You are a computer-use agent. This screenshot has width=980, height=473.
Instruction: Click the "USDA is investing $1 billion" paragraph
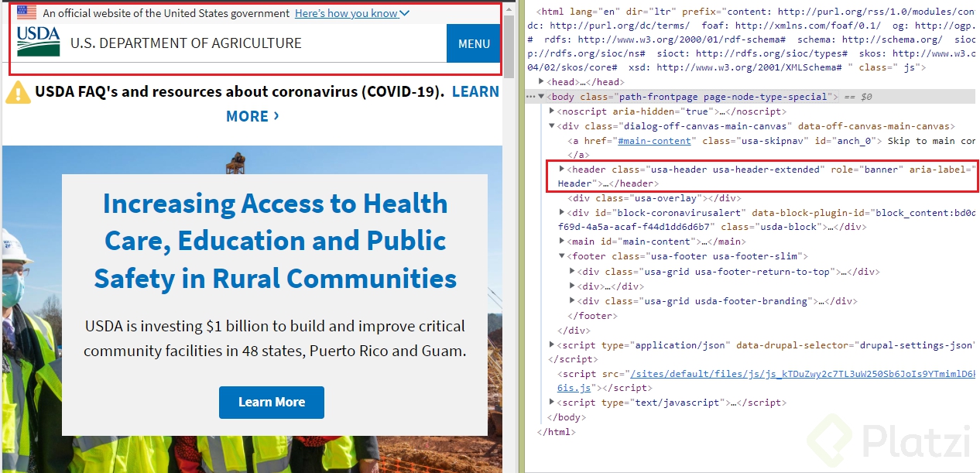[275, 338]
